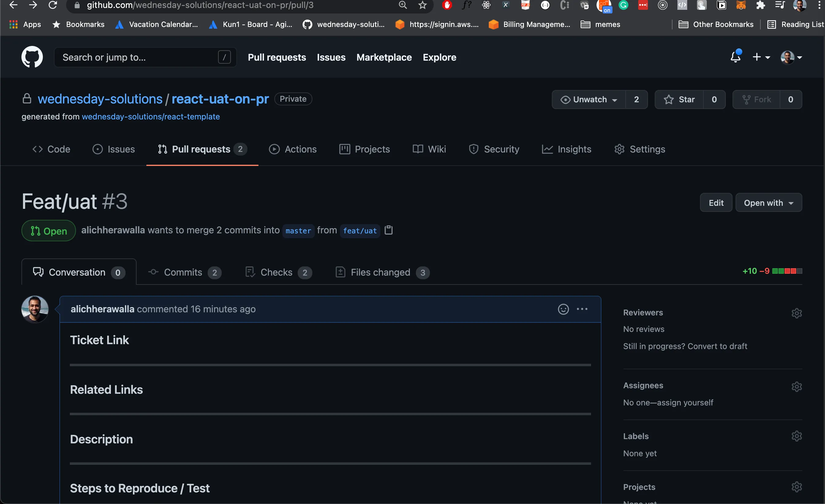Image resolution: width=825 pixels, height=504 pixels.
Task: Click the feat/uat branch label
Action: coord(360,231)
